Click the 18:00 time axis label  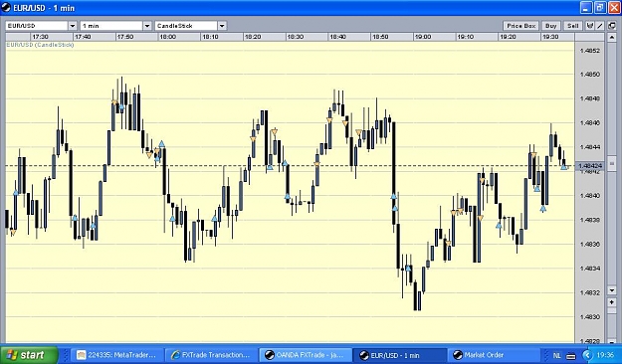tap(167, 37)
